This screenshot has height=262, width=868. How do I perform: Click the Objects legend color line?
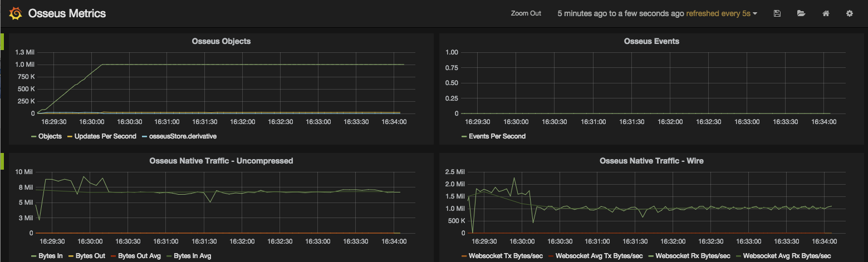tap(34, 137)
